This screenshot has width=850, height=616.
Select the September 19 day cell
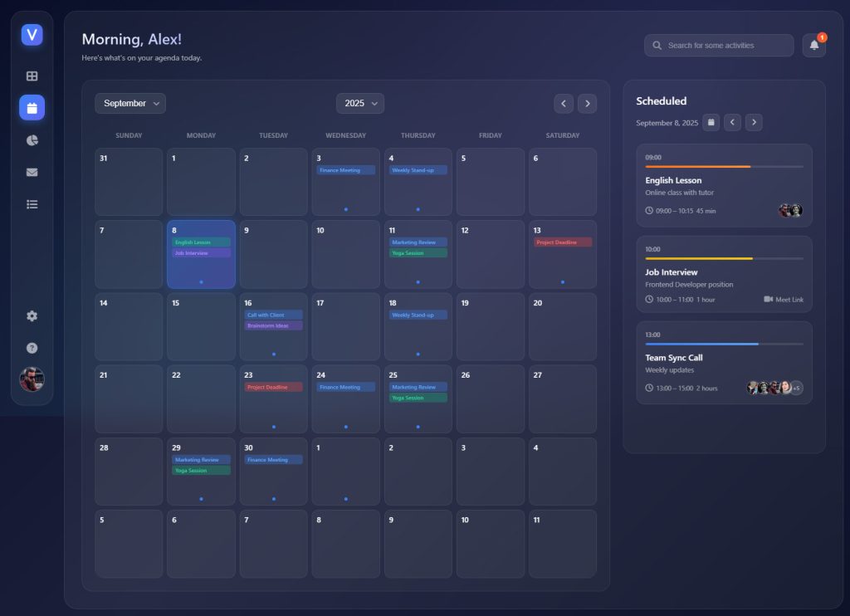point(490,327)
